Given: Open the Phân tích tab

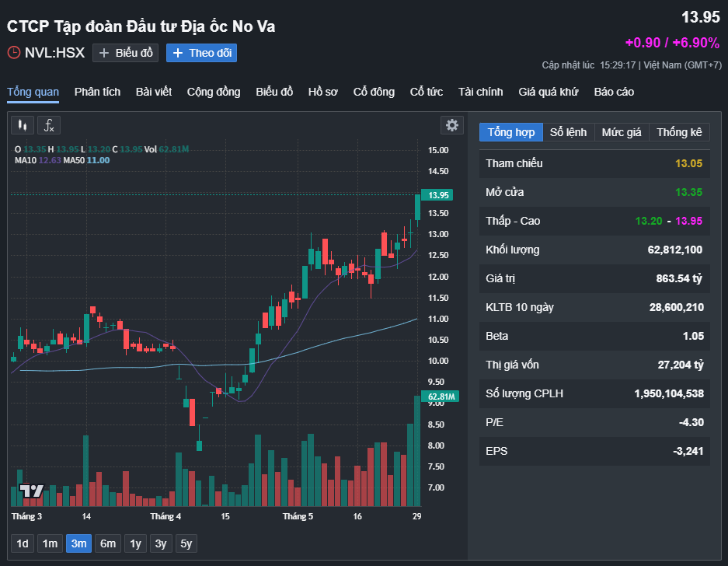Looking at the screenshot, I should tap(97, 92).
